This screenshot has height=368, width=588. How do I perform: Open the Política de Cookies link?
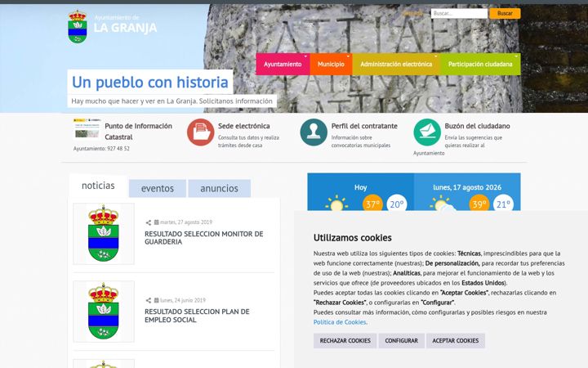click(x=340, y=322)
